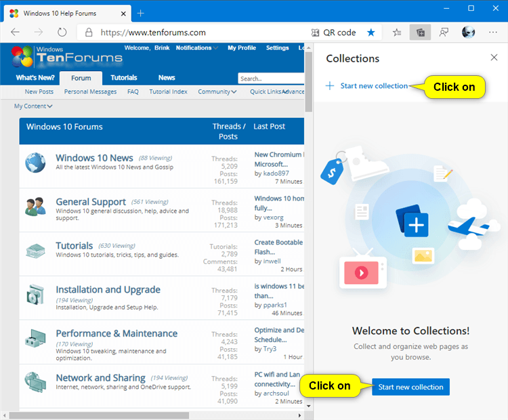Select the Forum tab
The width and height of the screenshot is (508, 420).
click(81, 78)
